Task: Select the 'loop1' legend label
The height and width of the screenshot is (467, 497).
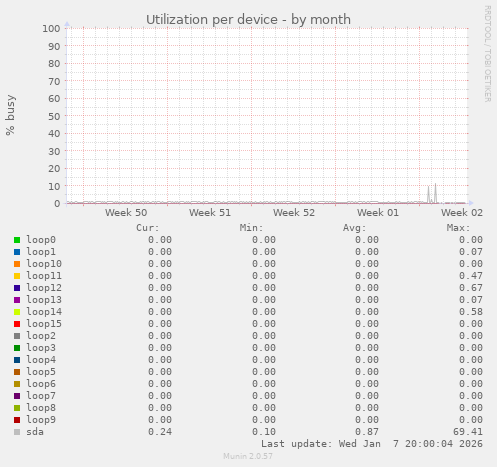Action: click(x=41, y=252)
